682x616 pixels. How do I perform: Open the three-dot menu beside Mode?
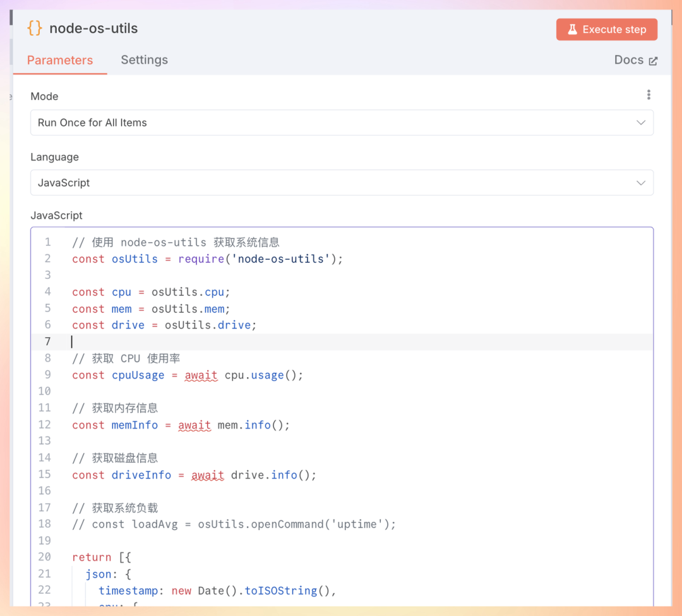point(649,94)
